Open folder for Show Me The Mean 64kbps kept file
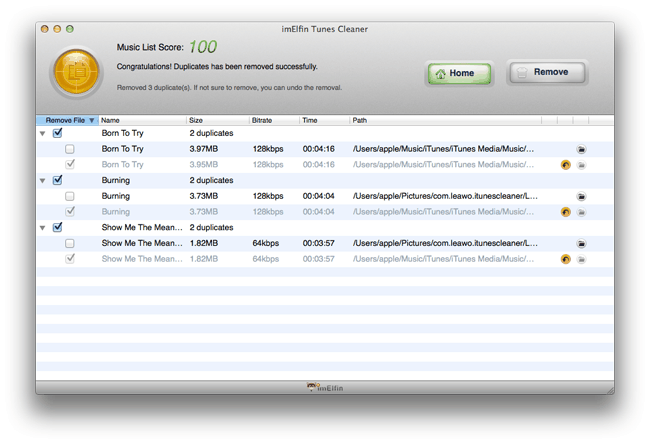This screenshot has height=444, width=650. pos(581,244)
